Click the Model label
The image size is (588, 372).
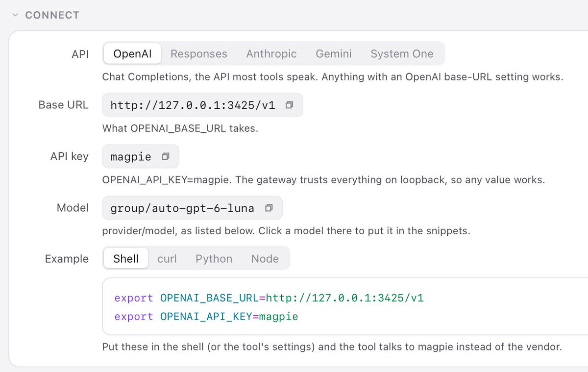click(73, 208)
